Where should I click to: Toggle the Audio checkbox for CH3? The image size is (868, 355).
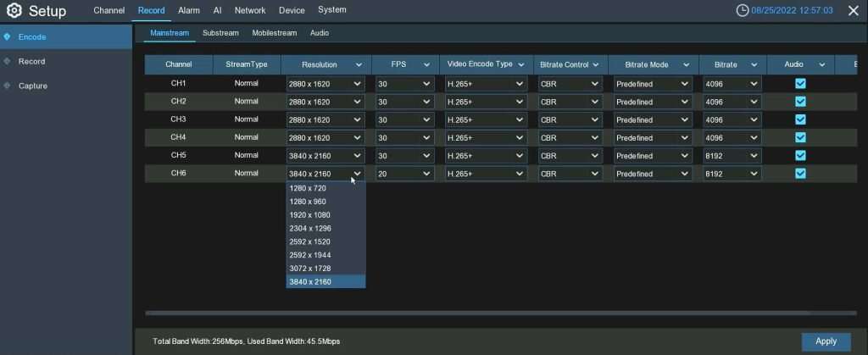(x=800, y=119)
